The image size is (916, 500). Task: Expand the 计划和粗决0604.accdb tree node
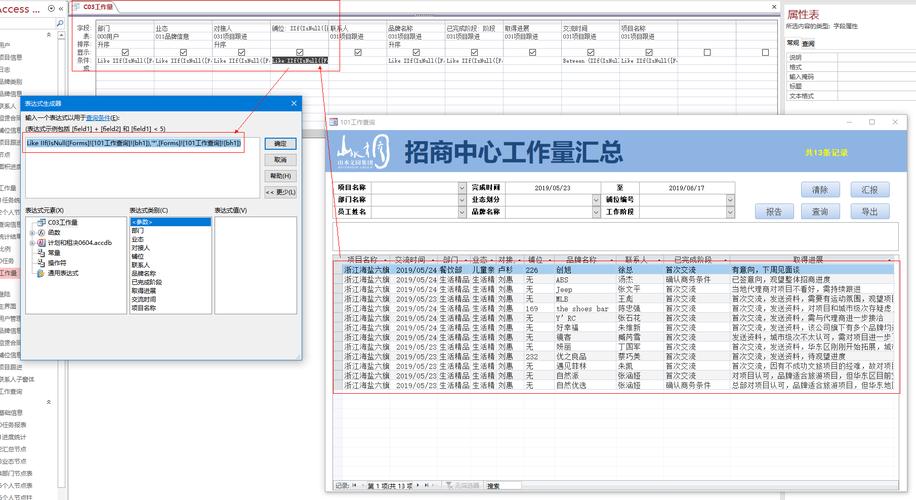(32, 242)
